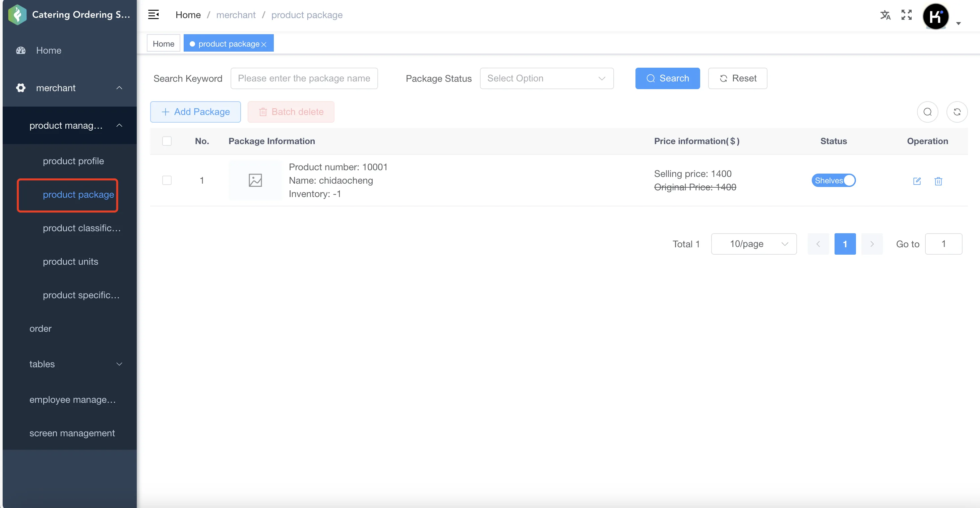Click Home in the breadcrumb
This screenshot has height=508, width=980.
tap(188, 15)
